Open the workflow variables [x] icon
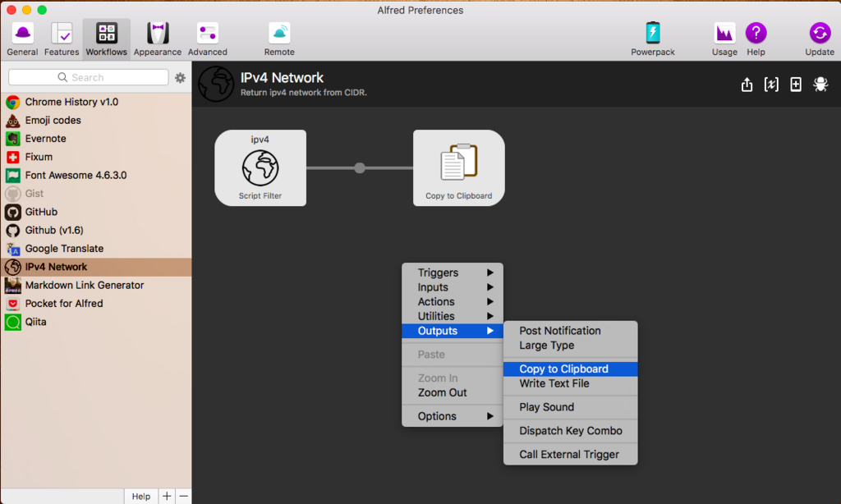This screenshot has height=504, width=841. [x=771, y=85]
